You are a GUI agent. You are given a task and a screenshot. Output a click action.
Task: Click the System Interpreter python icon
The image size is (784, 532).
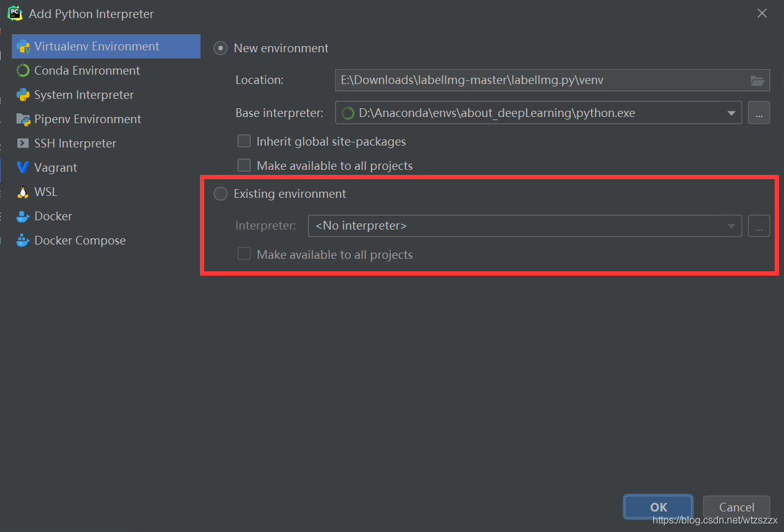[x=23, y=95]
